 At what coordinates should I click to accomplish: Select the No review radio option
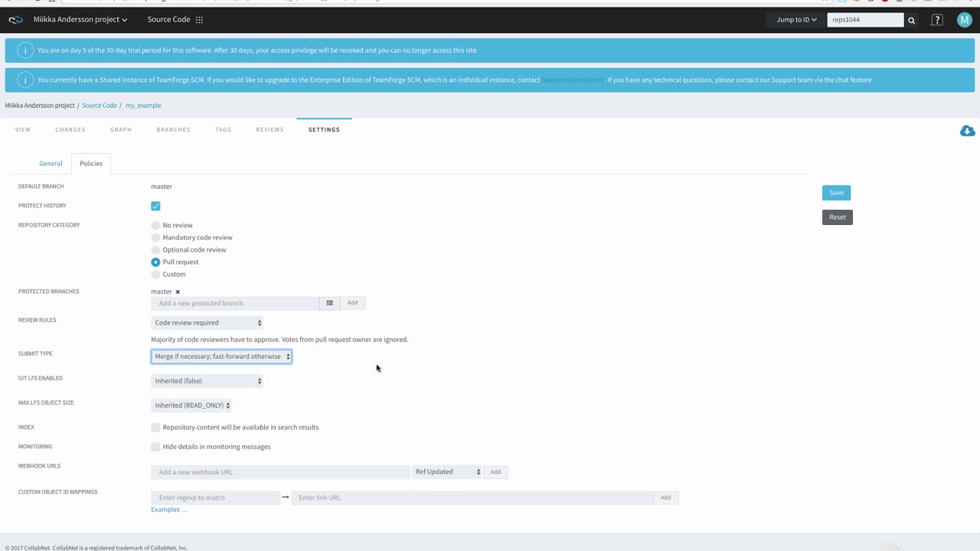(155, 225)
